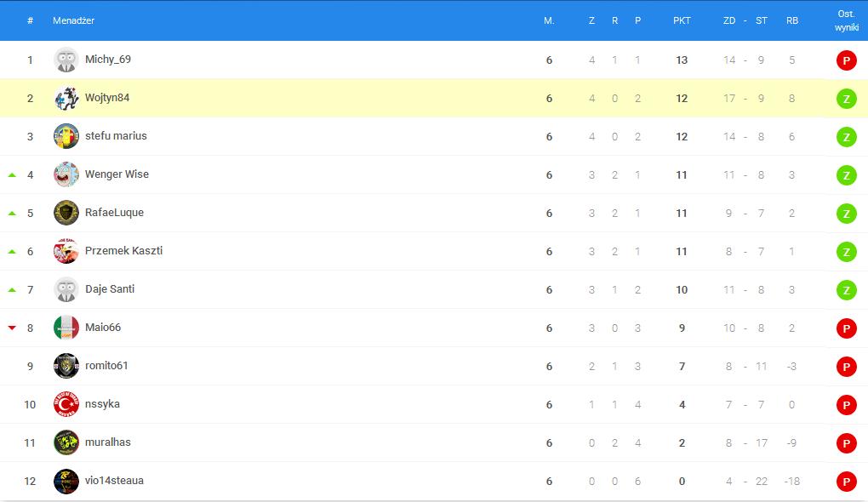
Task: Click the PKT column header
Action: point(682,20)
